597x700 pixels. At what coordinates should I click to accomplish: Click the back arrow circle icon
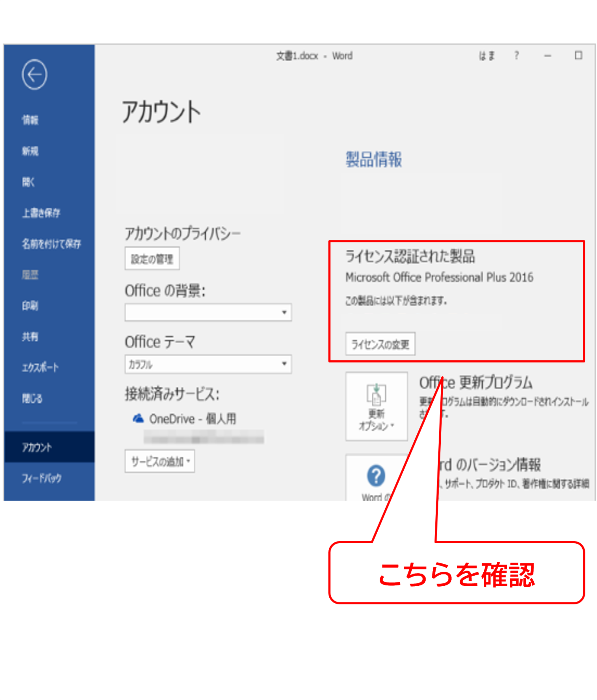pyautogui.click(x=34, y=74)
